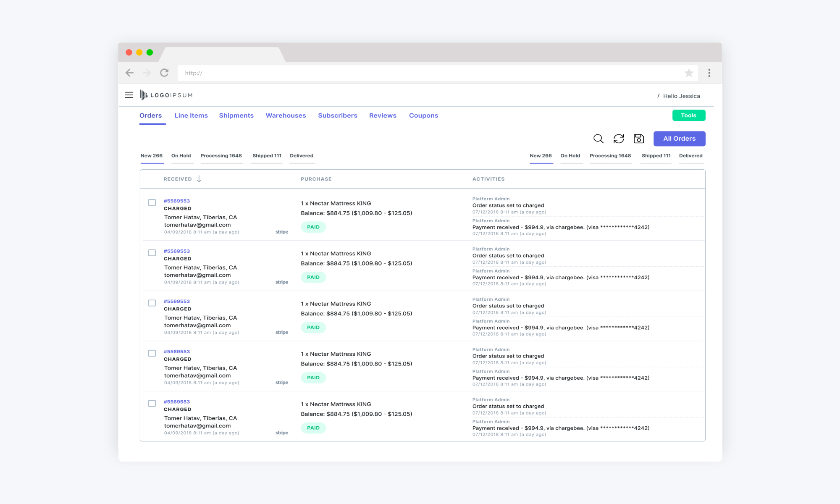Switch to the Orders tab
840x504 pixels.
click(150, 115)
